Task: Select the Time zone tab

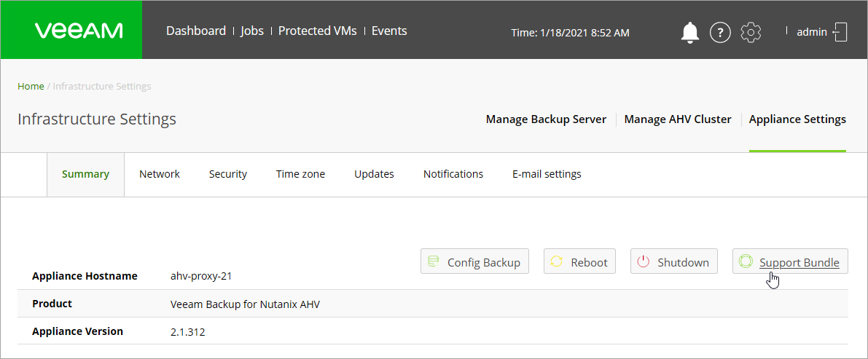Action: click(300, 174)
